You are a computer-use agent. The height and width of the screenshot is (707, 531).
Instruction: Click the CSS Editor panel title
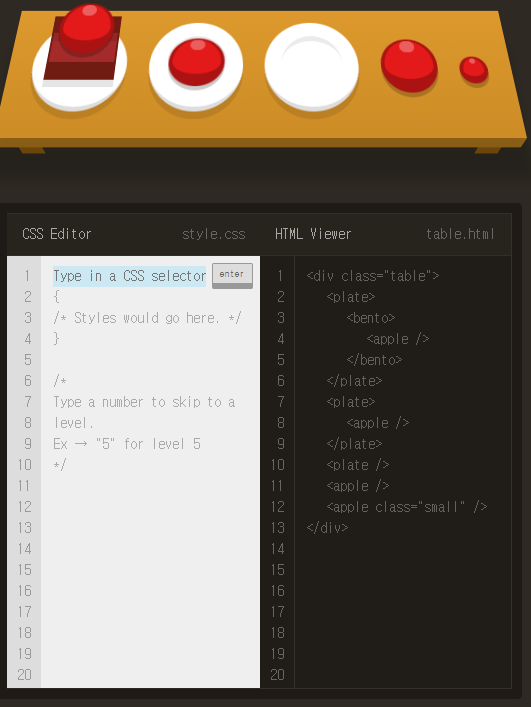(57, 234)
